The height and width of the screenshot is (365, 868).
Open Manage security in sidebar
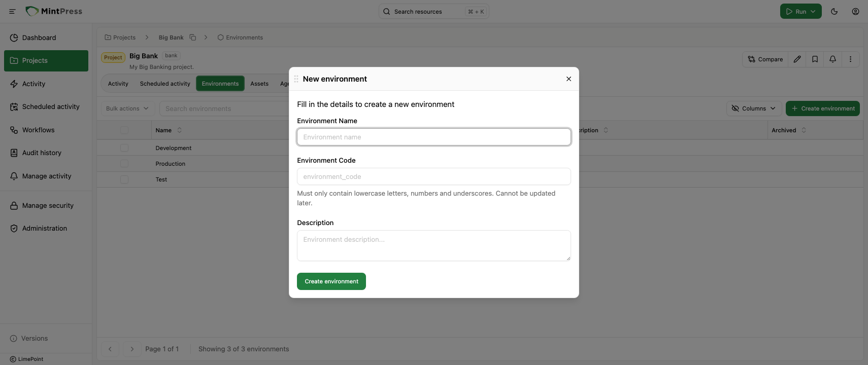(x=46, y=205)
